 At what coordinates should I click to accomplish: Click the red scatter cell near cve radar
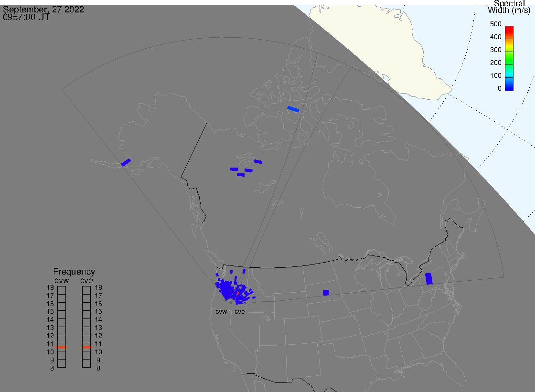point(238,293)
